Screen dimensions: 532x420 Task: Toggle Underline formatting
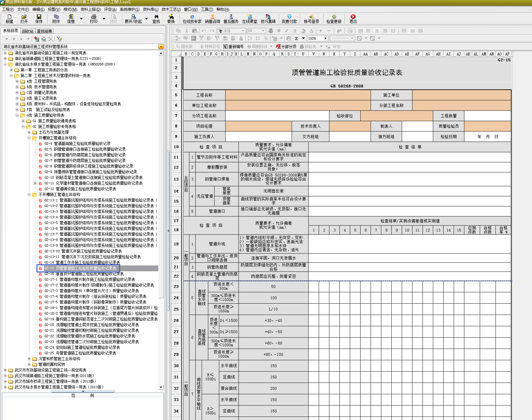pyautogui.click(x=295, y=31)
